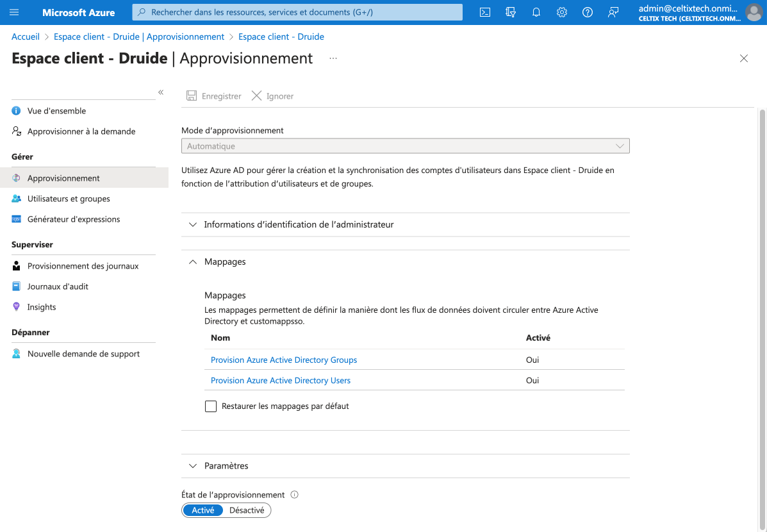
Task: Click the Journaux d'audit book icon
Action: pos(16,287)
